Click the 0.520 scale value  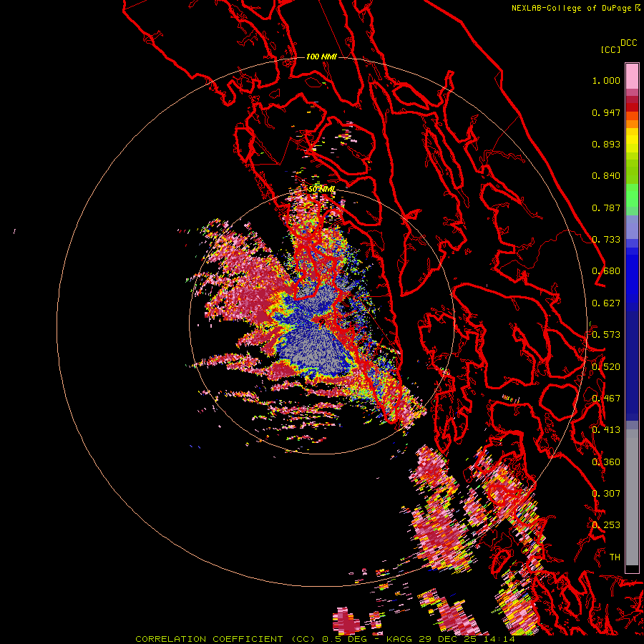pyautogui.click(x=606, y=367)
